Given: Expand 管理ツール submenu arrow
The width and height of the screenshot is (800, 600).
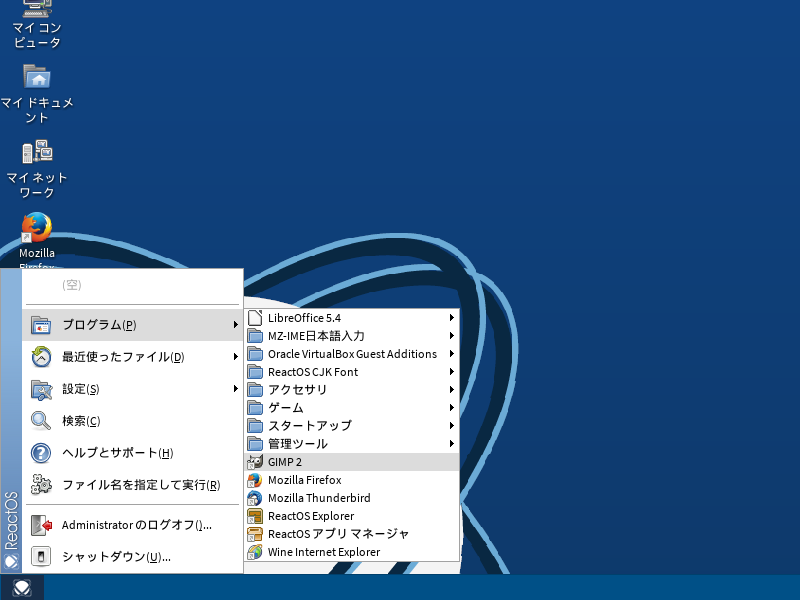Looking at the screenshot, I should [452, 444].
